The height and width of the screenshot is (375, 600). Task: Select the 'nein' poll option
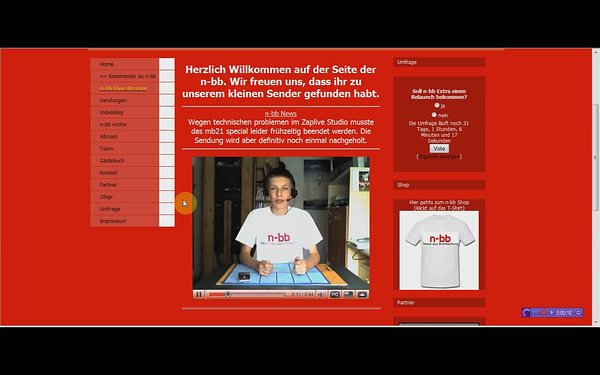[x=434, y=114]
